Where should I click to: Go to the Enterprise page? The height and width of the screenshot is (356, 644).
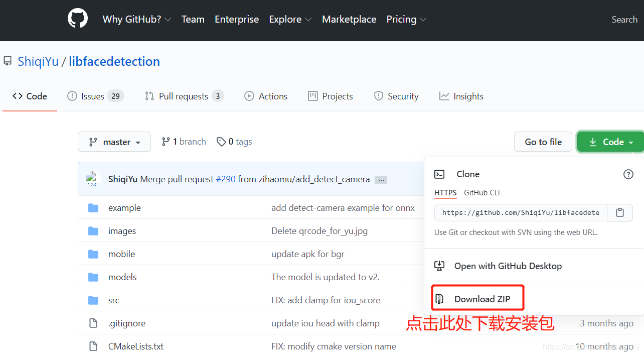237,19
